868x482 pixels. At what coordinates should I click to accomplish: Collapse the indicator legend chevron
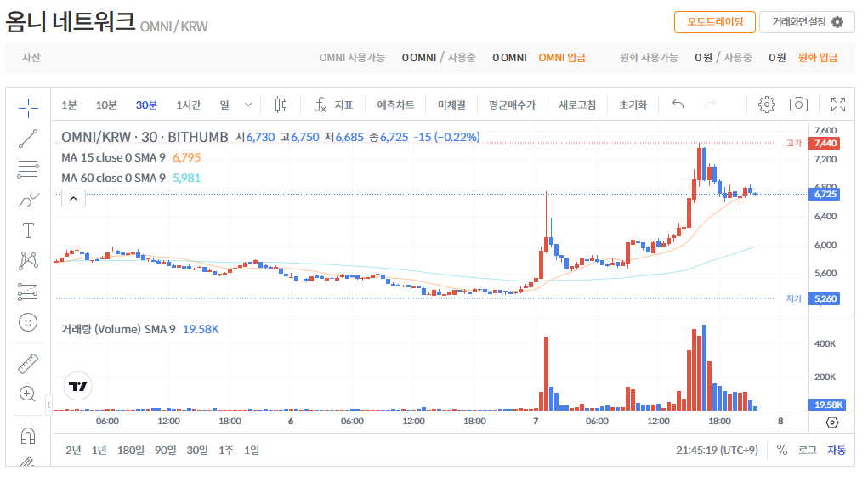pos(73,199)
